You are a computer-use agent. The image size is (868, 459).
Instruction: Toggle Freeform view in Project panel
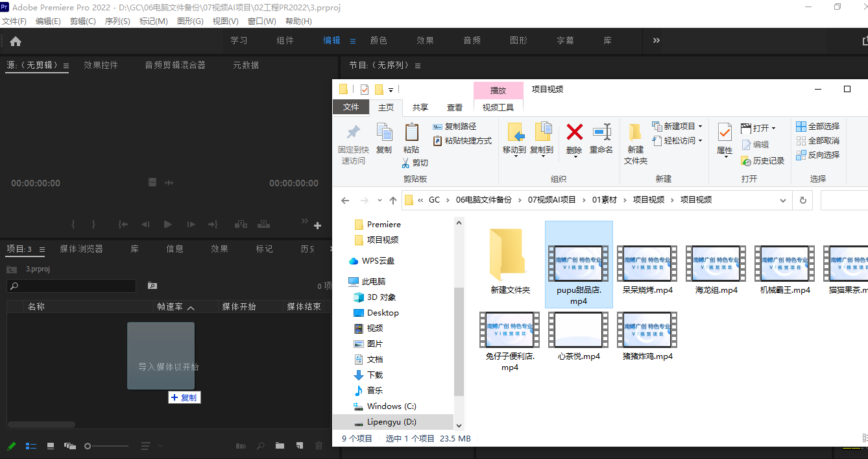point(70,446)
